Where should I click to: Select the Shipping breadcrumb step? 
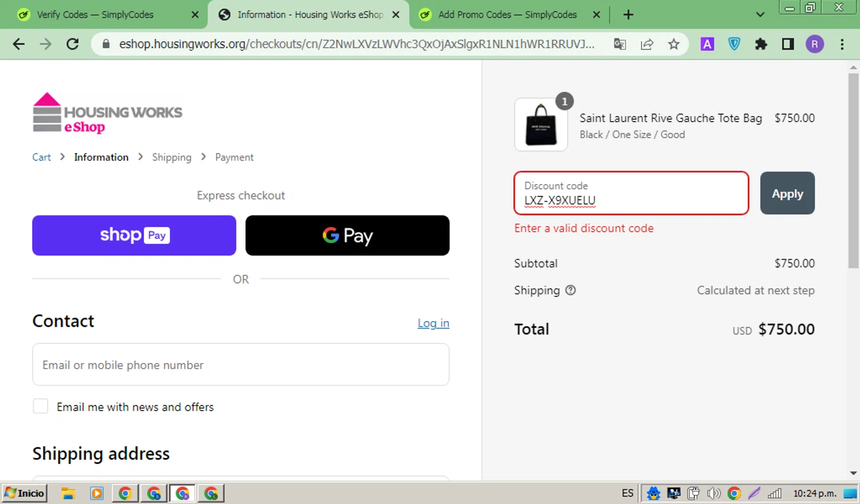[171, 157]
